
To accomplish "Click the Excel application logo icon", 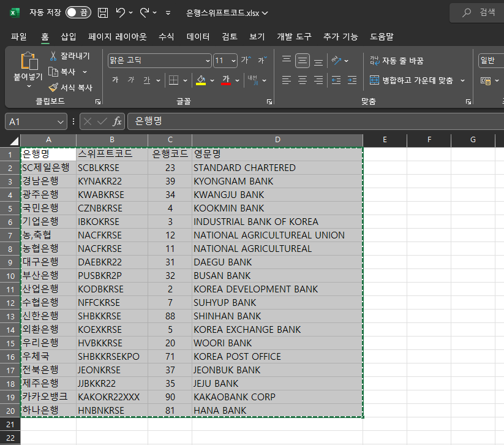I will tap(15, 13).
